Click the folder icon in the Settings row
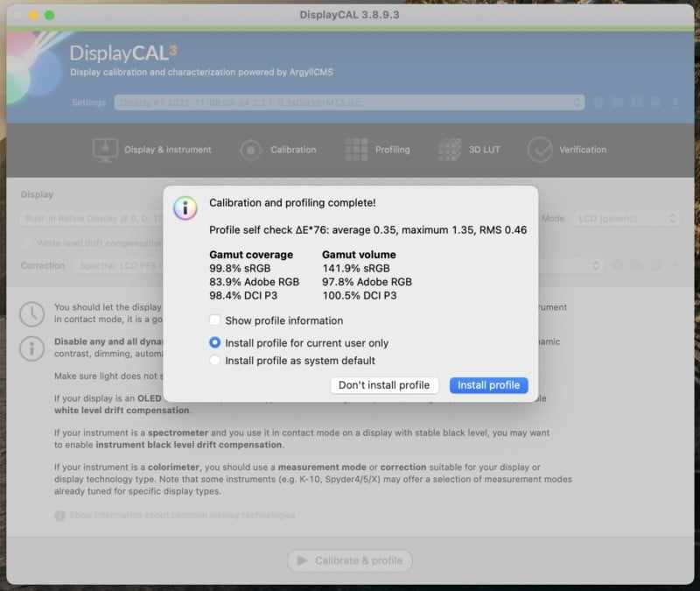The height and width of the screenshot is (591, 700). 618,102
